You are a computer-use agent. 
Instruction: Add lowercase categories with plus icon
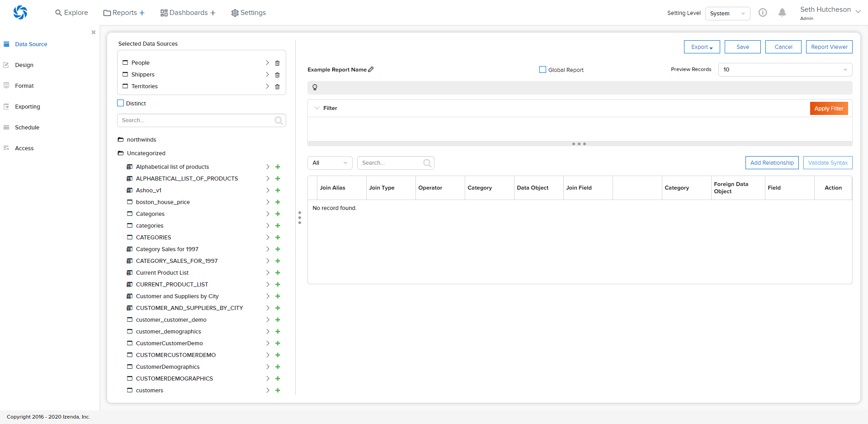coord(278,226)
